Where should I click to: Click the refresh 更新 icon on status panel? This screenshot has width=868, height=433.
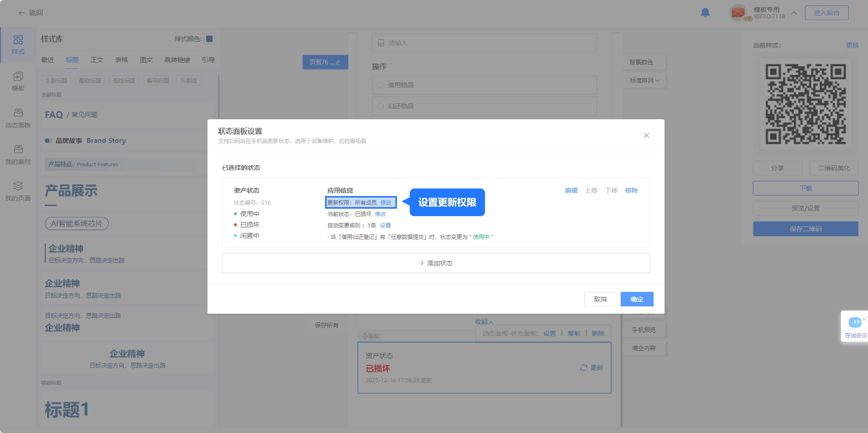point(584,368)
